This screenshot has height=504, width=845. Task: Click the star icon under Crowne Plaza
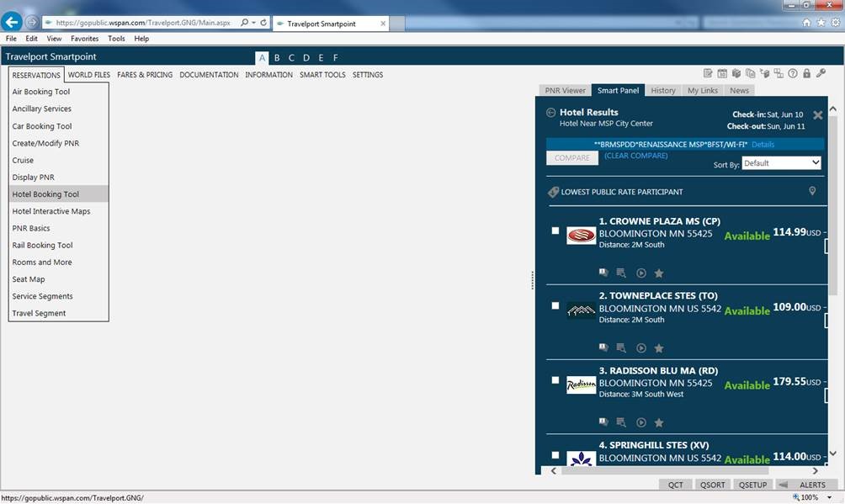click(658, 273)
